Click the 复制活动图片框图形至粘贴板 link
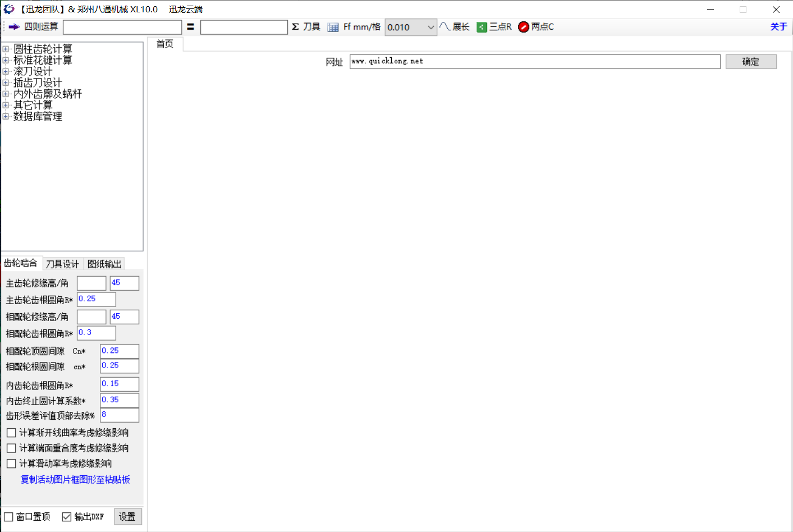The image size is (793, 532). pos(75,479)
